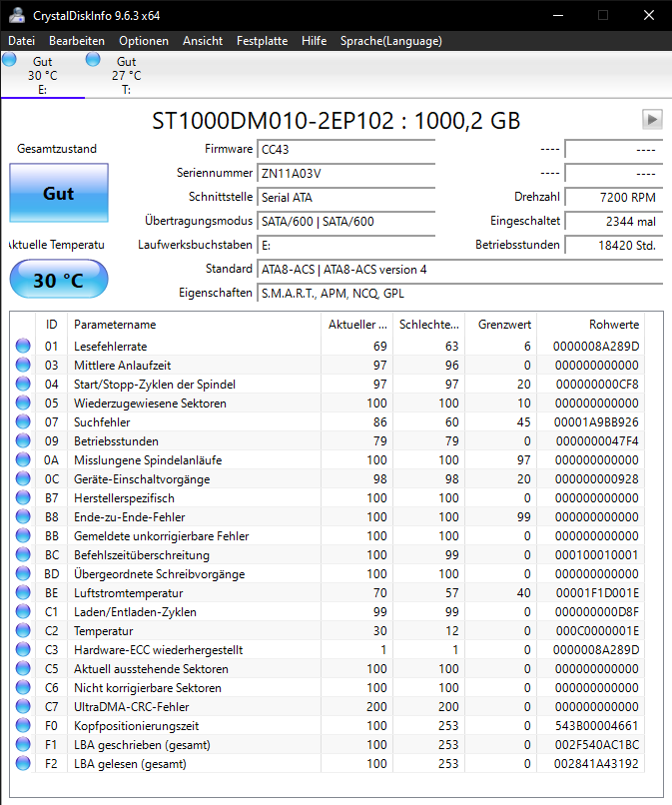Click the status orb for Ende-zu-Ende-Fehler
Viewport: 672px width, 805px height.
pyautogui.click(x=23, y=516)
